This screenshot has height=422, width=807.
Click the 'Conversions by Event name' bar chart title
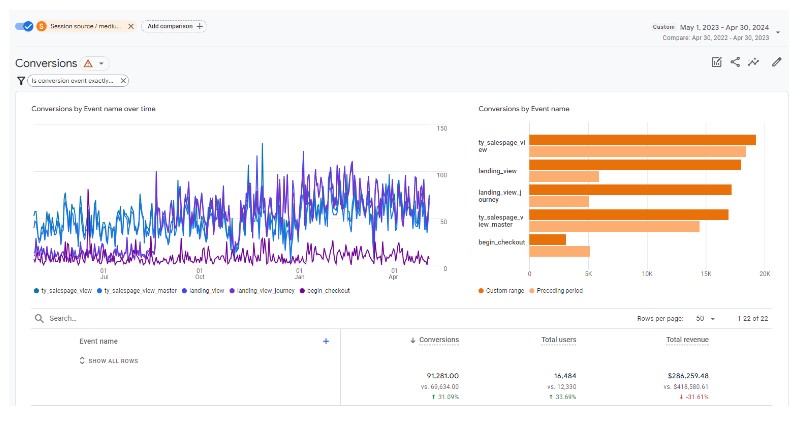(x=524, y=109)
